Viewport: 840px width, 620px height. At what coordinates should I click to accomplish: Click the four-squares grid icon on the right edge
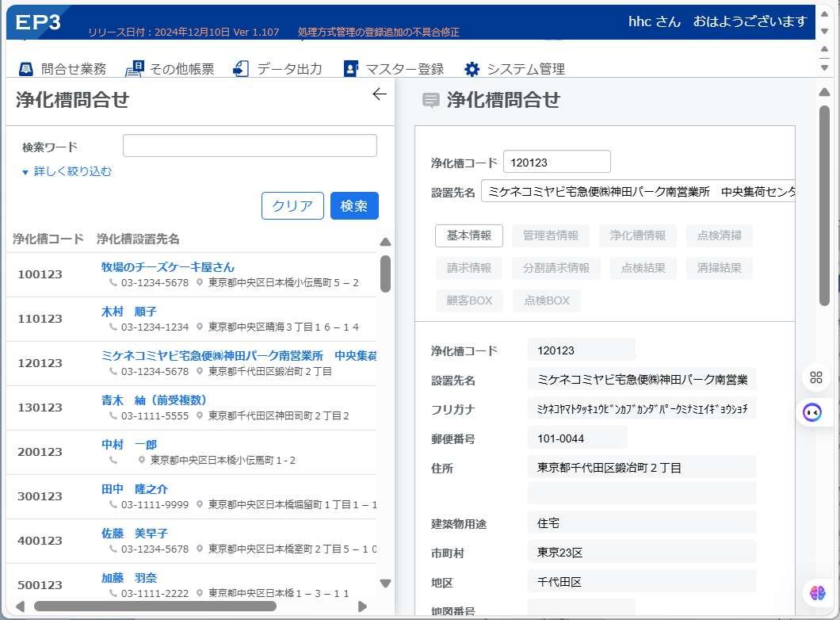point(816,377)
